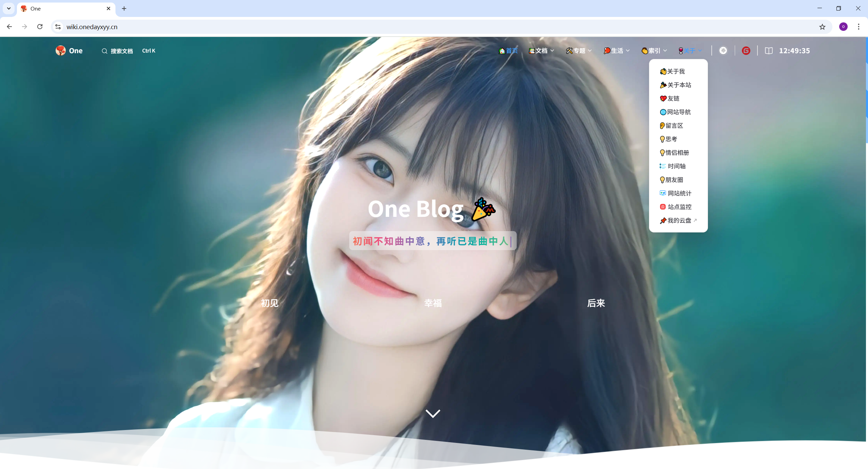Expand the 专题 dropdown menu
This screenshot has height=469, width=868.
point(579,50)
